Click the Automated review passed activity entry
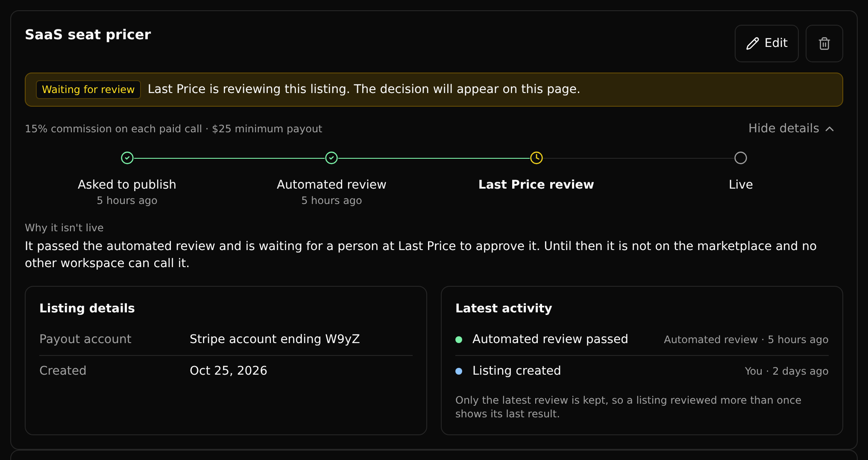 642,339
